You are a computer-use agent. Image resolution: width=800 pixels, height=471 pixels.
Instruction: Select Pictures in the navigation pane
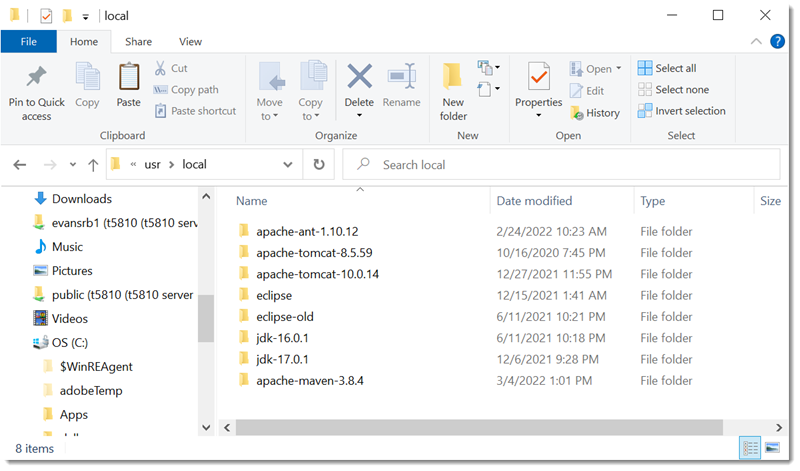(62, 270)
